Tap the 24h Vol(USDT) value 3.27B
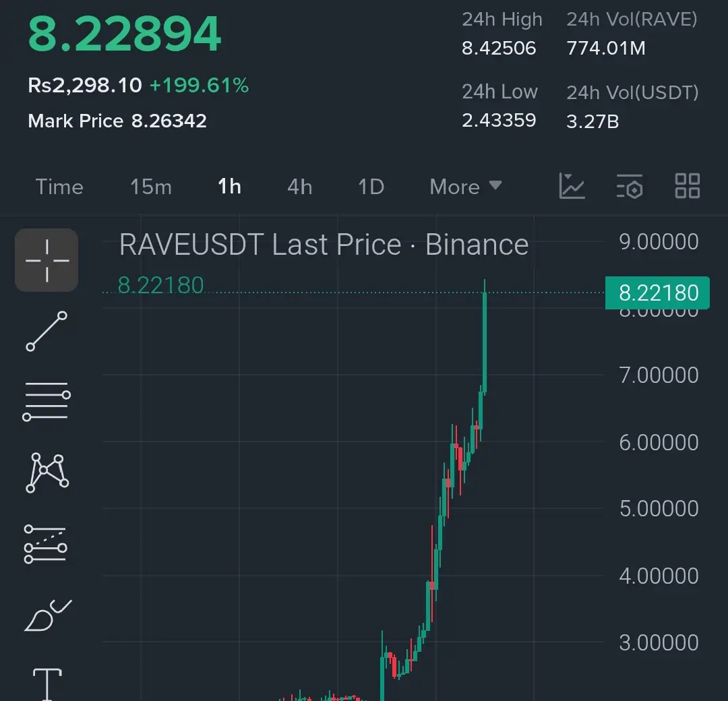 click(x=593, y=121)
